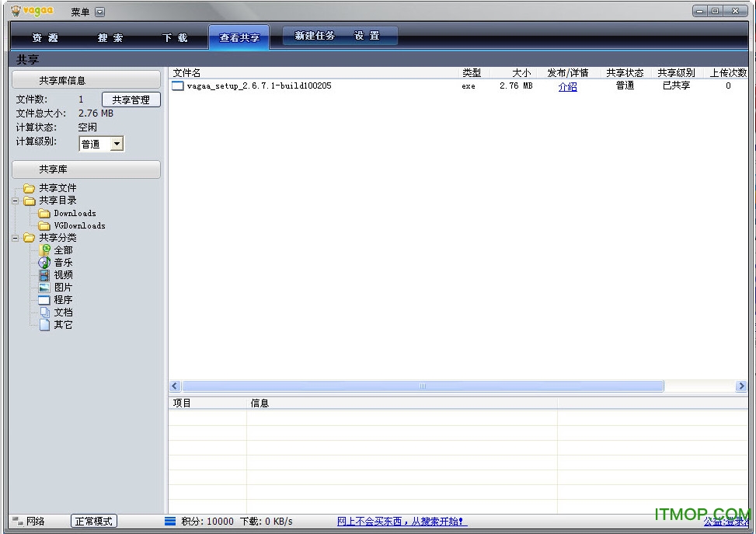Choose the 文档 document category icon
Image resolution: width=756 pixels, height=534 pixels.
(x=44, y=312)
